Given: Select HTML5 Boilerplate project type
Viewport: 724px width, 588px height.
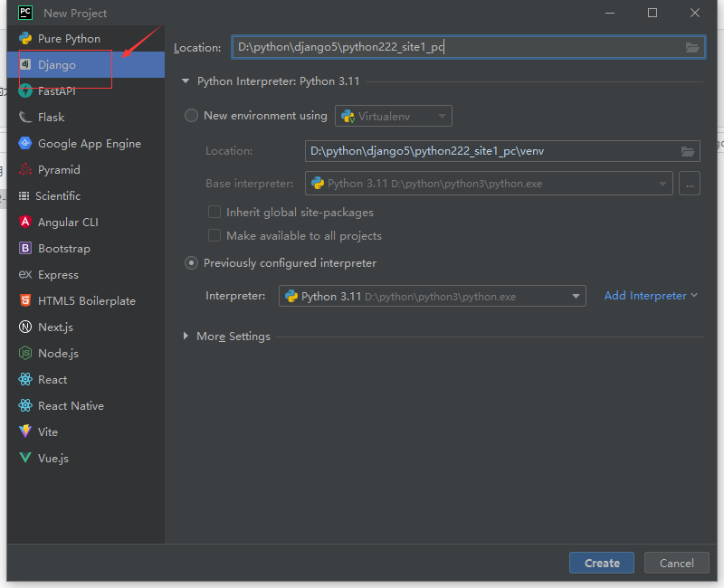Looking at the screenshot, I should [86, 300].
